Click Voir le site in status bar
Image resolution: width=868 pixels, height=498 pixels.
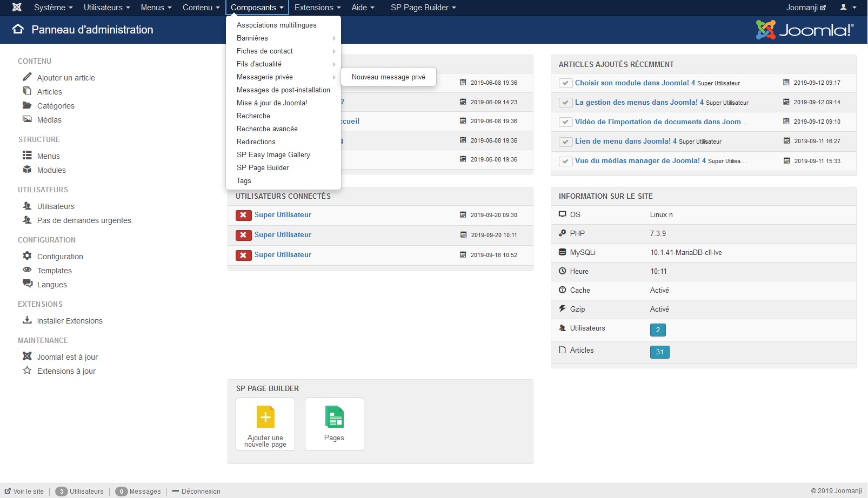click(x=24, y=491)
